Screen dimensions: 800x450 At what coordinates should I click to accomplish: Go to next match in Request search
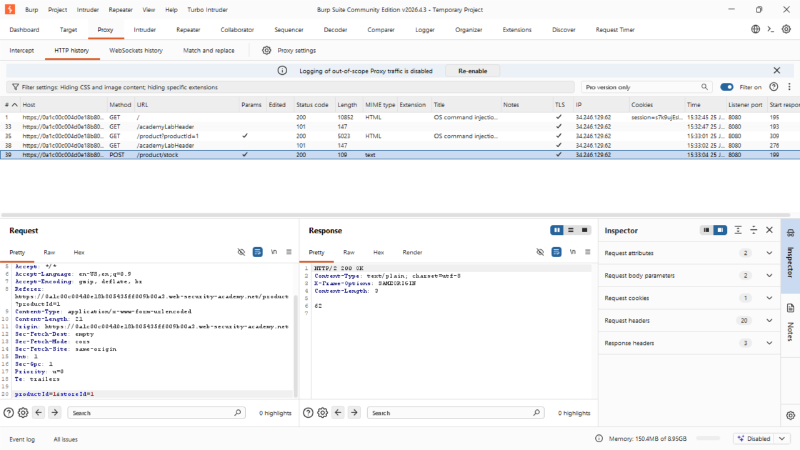coord(55,412)
